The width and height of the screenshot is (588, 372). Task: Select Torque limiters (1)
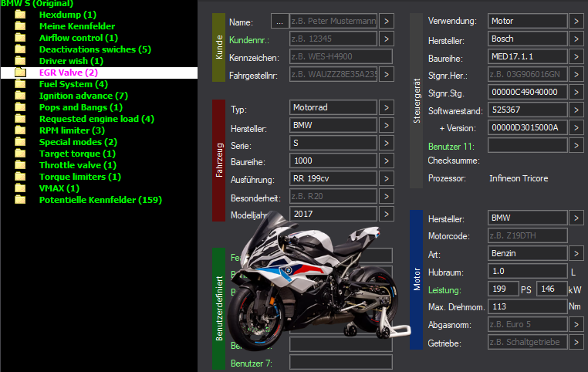[80, 177]
